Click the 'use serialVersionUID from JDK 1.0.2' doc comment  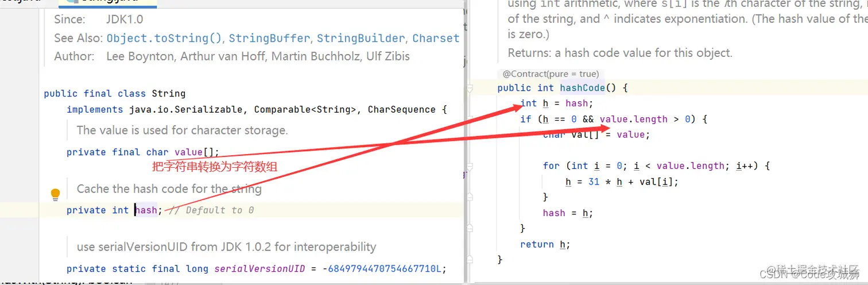[227, 247]
